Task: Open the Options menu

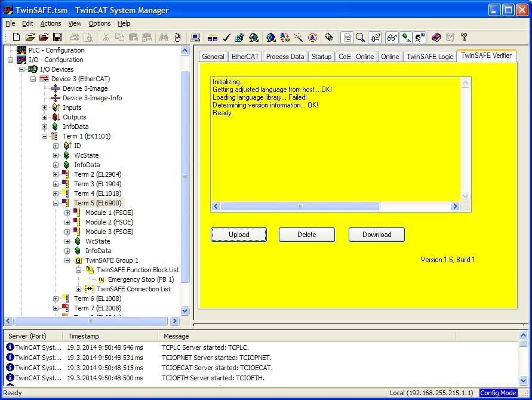Action: (x=99, y=23)
